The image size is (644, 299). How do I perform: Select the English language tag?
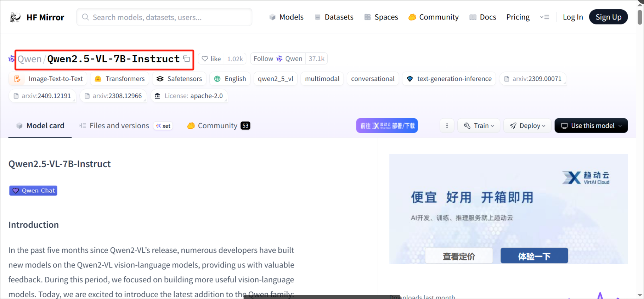coord(230,79)
